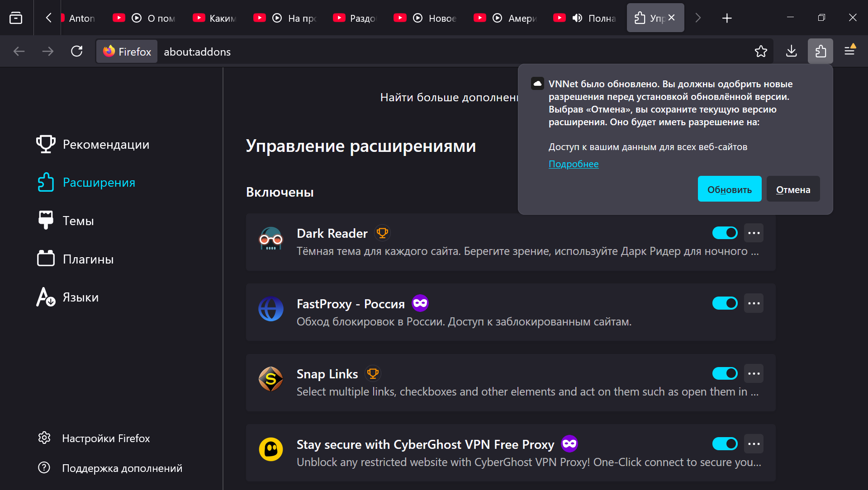868x490 pixels.
Task: Click the FastProxy globe icon
Action: (271, 309)
